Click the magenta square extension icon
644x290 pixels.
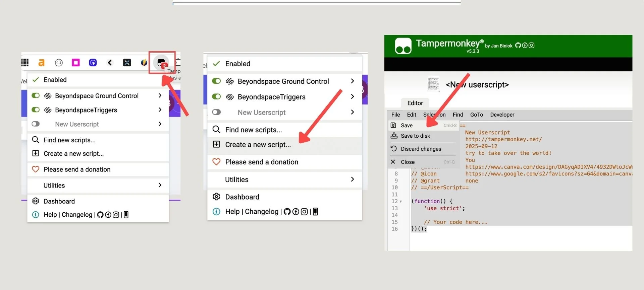tap(76, 63)
